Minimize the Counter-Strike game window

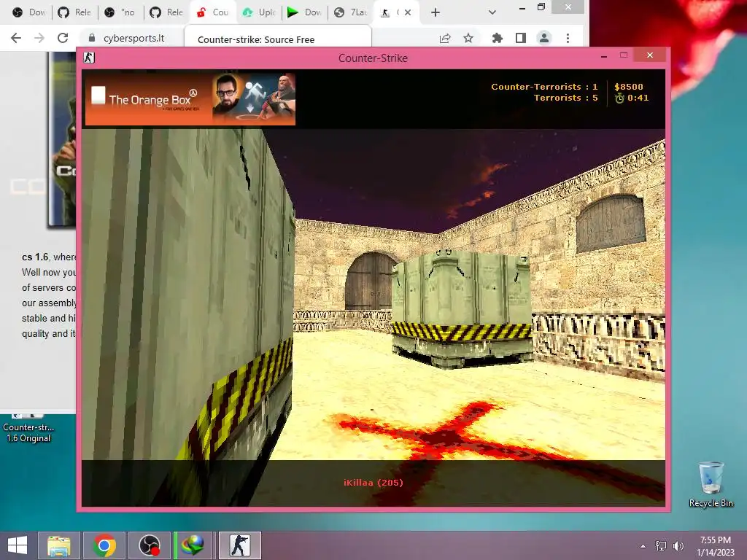(x=604, y=55)
